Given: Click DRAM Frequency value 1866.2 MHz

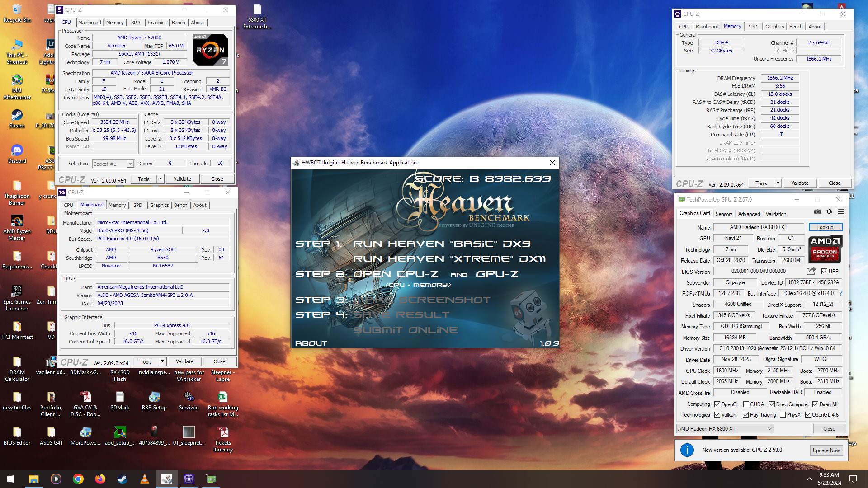Looking at the screenshot, I should point(780,78).
